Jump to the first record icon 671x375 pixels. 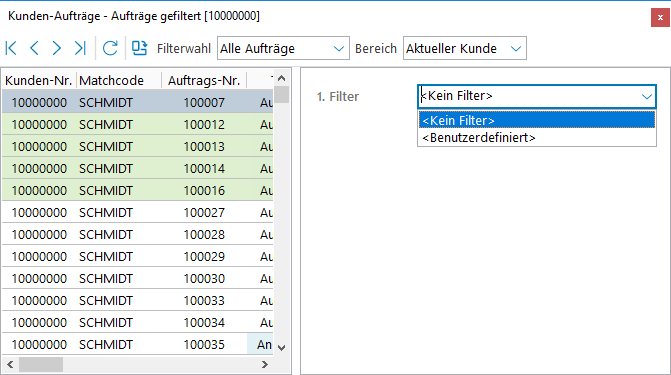(11, 48)
